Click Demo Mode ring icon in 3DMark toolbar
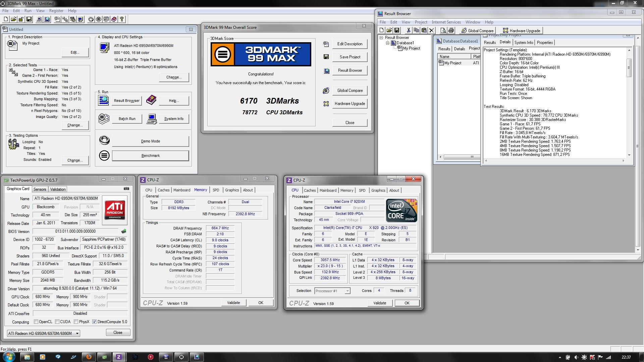 (x=91, y=19)
